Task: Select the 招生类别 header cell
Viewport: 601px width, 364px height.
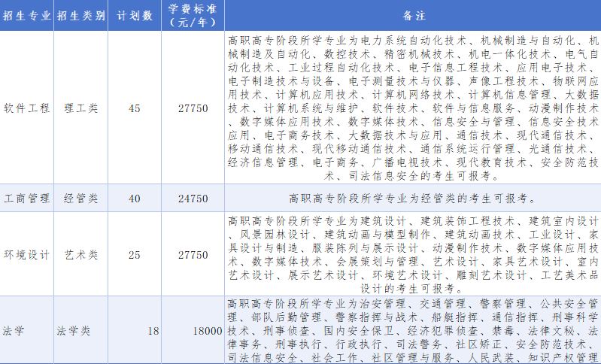Action: [x=80, y=15]
